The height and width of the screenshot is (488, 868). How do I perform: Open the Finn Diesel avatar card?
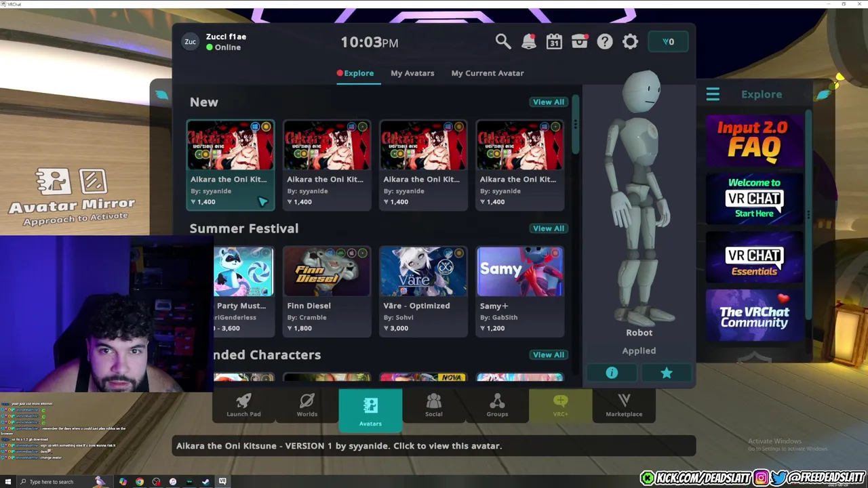(327, 291)
